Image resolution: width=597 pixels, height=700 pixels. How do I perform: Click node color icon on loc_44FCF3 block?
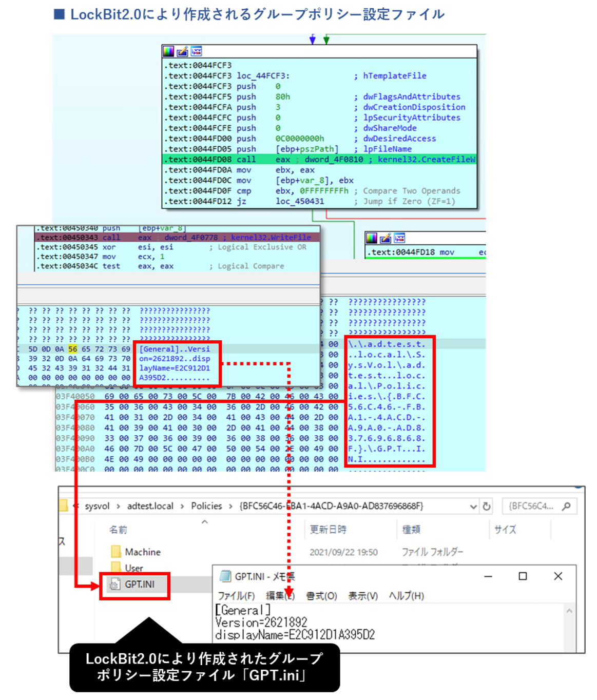coord(168,51)
